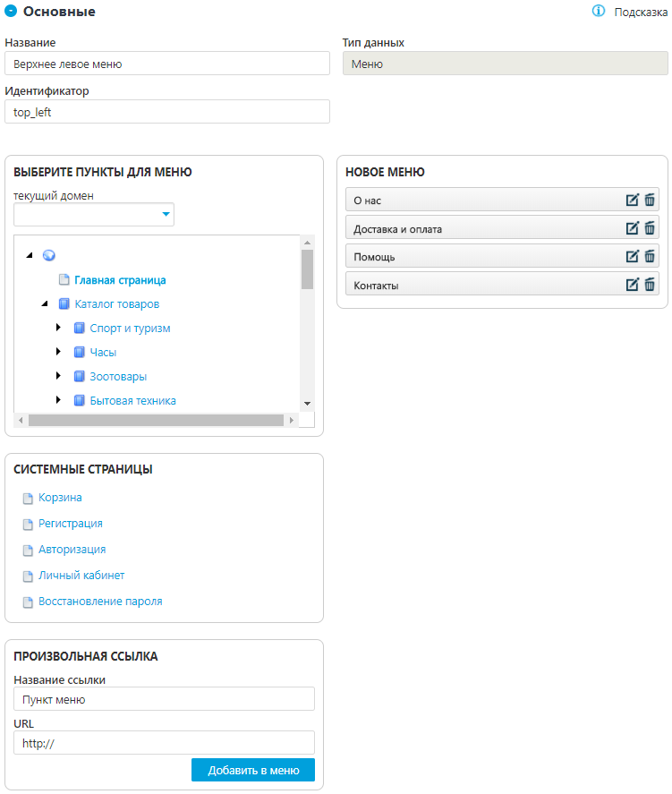Click the 'Личный кабинет' link
672x794 pixels.
81,576
